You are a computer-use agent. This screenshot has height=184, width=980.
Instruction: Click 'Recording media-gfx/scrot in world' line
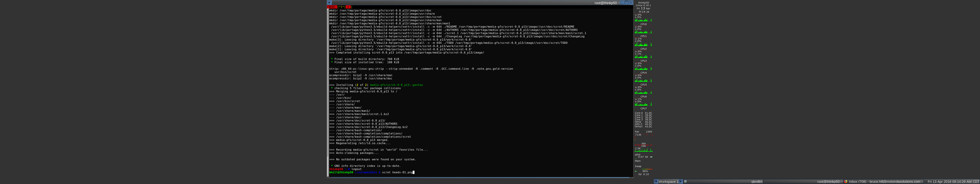point(379,150)
